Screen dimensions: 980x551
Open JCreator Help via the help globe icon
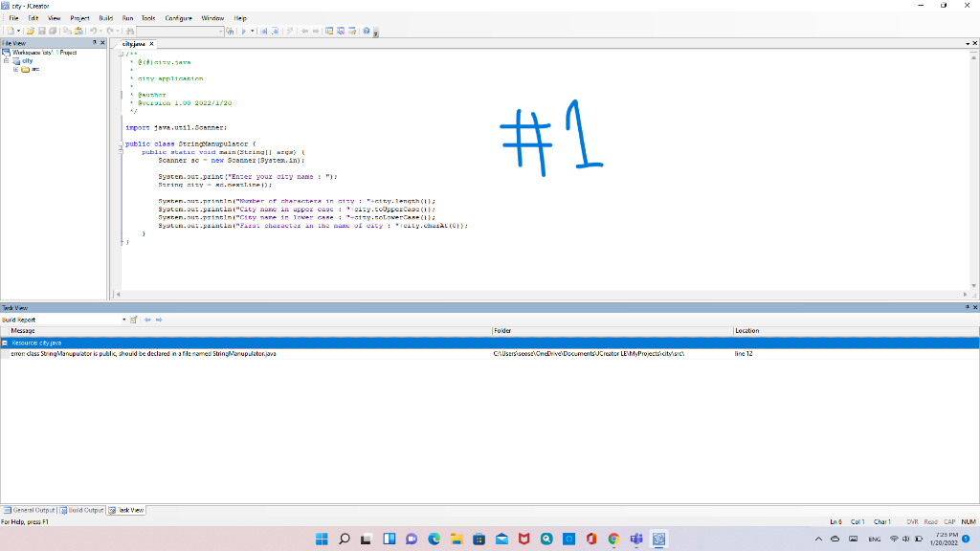(367, 31)
